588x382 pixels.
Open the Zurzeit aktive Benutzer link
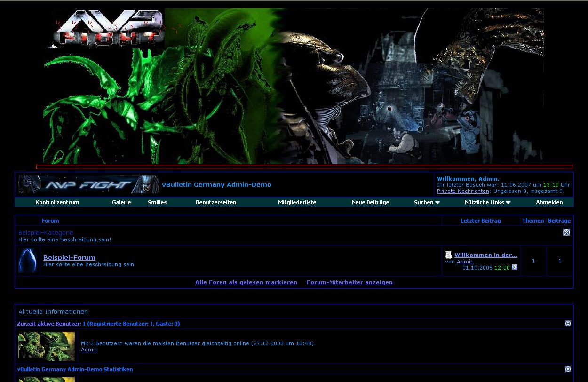48,324
